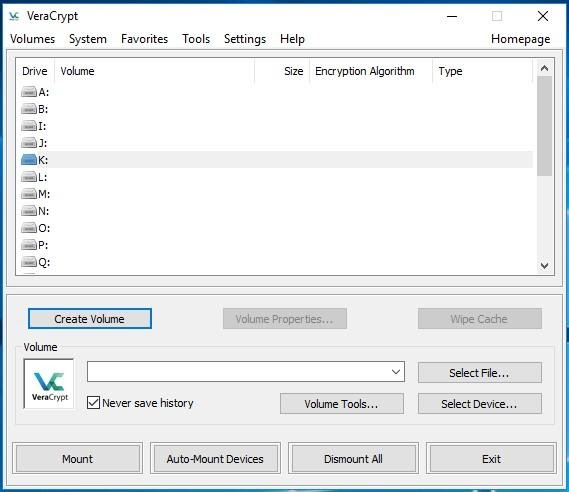Click the Select File button
569x492 pixels.
479,373
